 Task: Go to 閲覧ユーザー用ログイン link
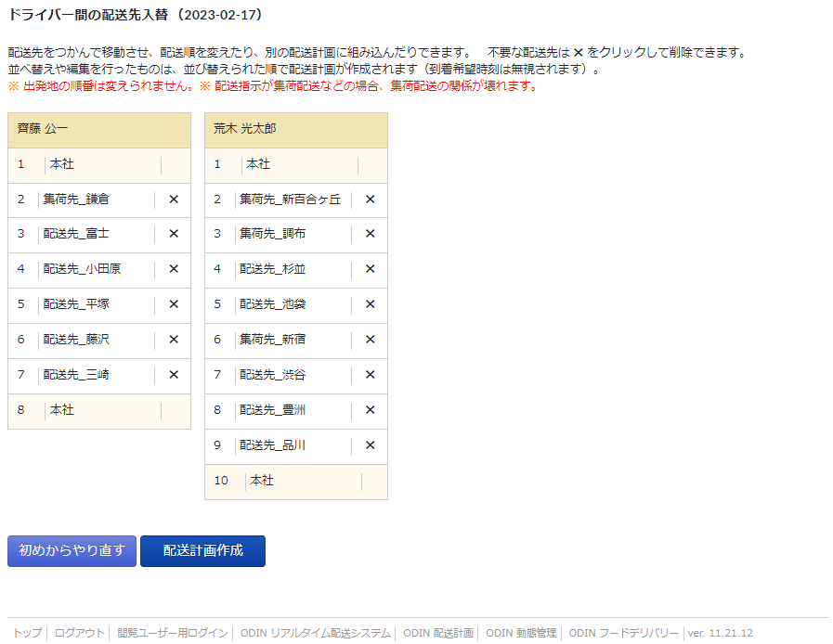(173, 633)
